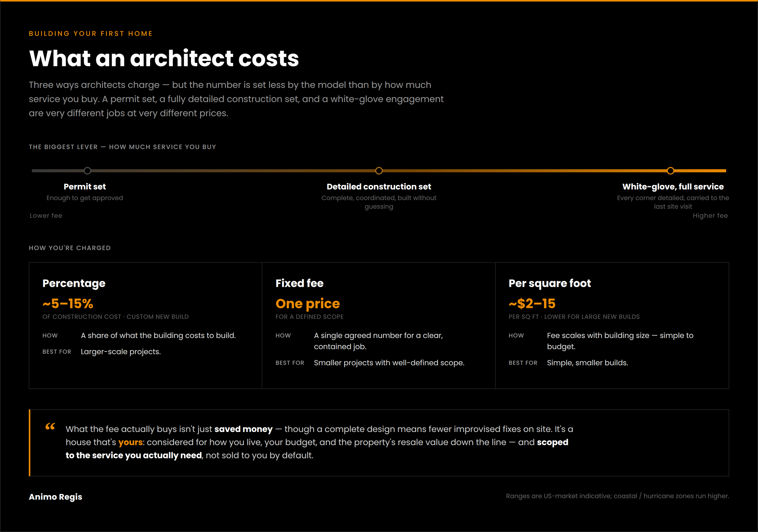Select the Percentage pricing card heading
This screenshot has height=532, width=758.
point(74,283)
